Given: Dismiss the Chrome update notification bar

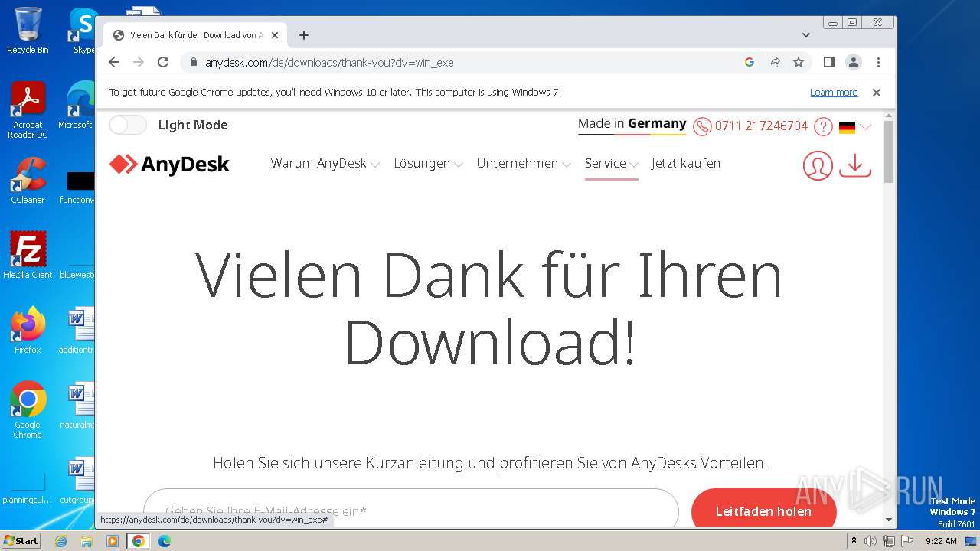Looking at the screenshot, I should (877, 93).
